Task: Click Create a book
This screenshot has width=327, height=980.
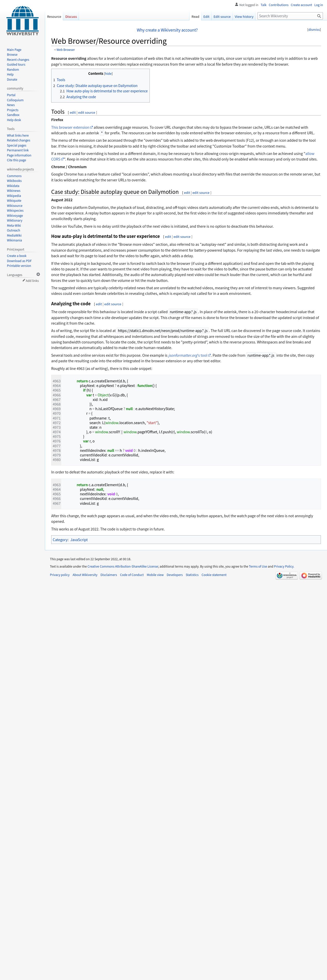Action: tap(17, 256)
